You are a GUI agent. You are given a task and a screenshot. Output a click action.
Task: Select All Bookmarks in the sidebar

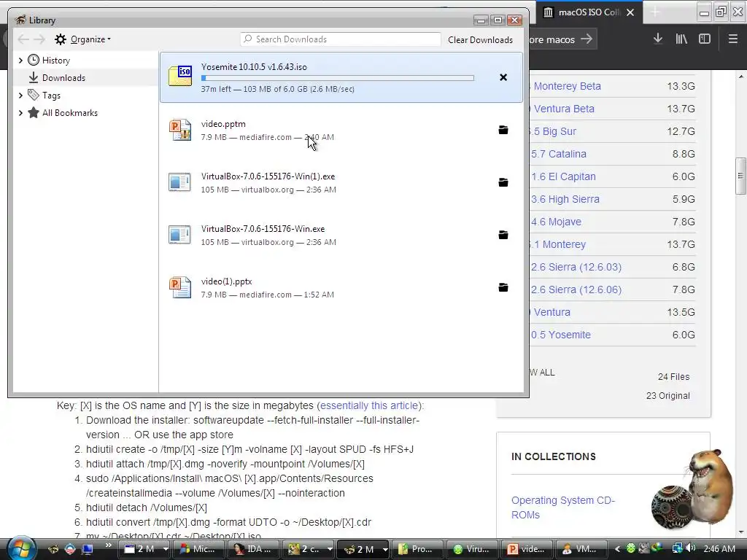coord(69,113)
